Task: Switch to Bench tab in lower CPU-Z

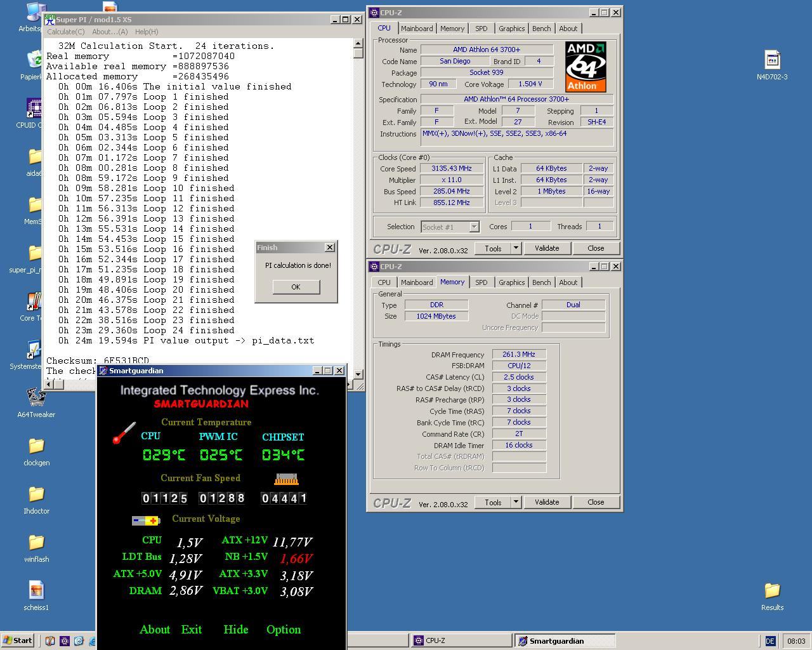Action: (541, 282)
